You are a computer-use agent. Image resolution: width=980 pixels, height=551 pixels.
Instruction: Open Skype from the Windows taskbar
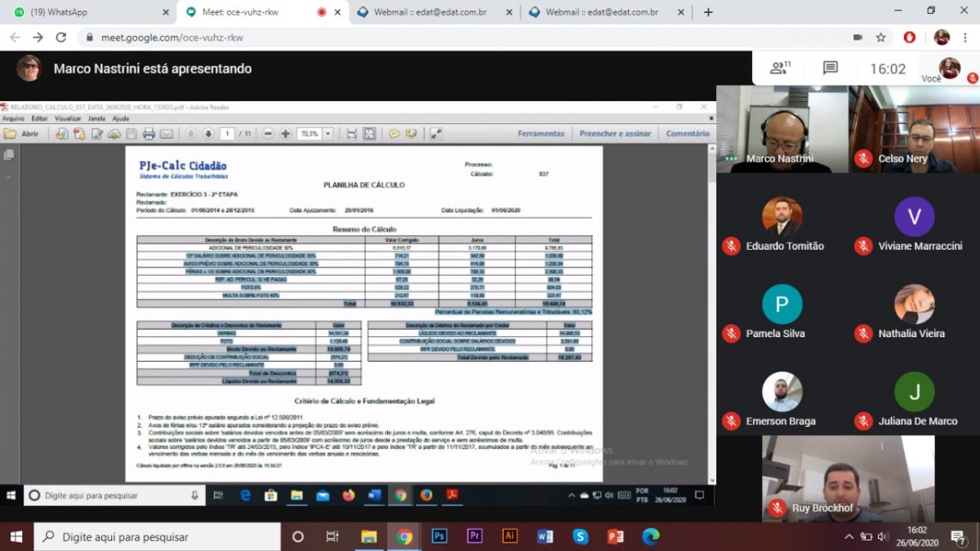pos(581,536)
